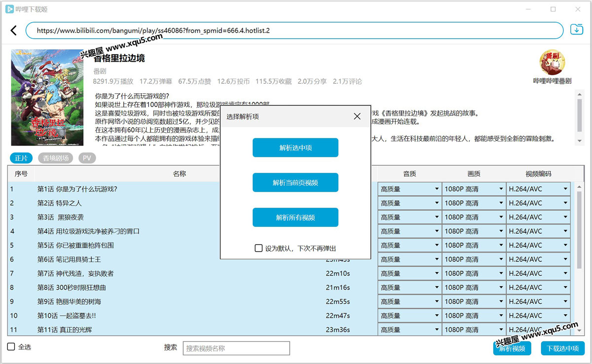The height and width of the screenshot is (364, 592).
Task: Open 音质 dropdown for 第3话 row
Action: (x=409, y=217)
